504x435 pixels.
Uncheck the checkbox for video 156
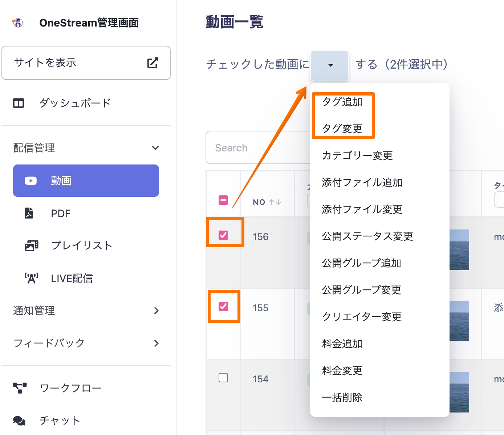[223, 235]
